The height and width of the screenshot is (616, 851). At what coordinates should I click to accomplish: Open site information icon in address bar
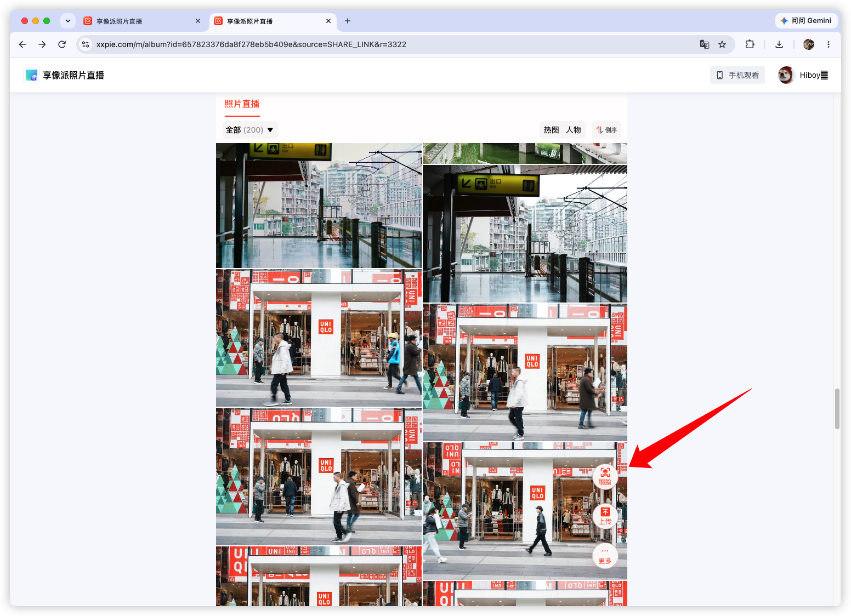(85, 44)
